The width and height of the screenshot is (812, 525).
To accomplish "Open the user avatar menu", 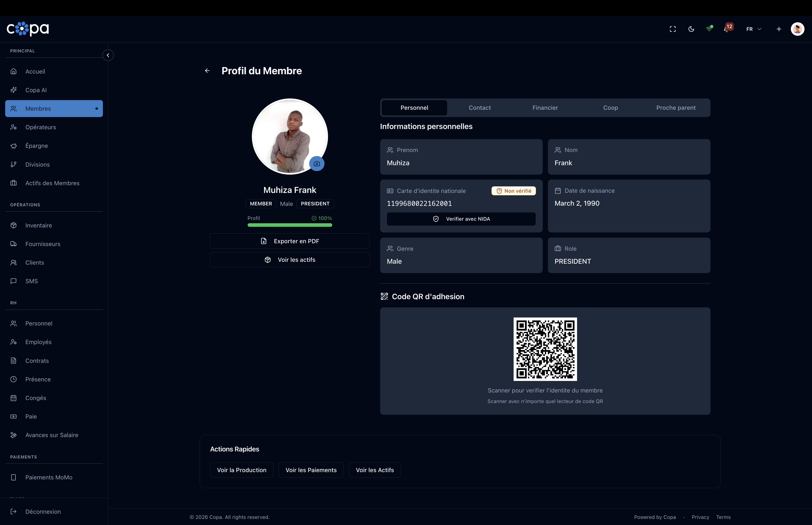I will point(797,29).
